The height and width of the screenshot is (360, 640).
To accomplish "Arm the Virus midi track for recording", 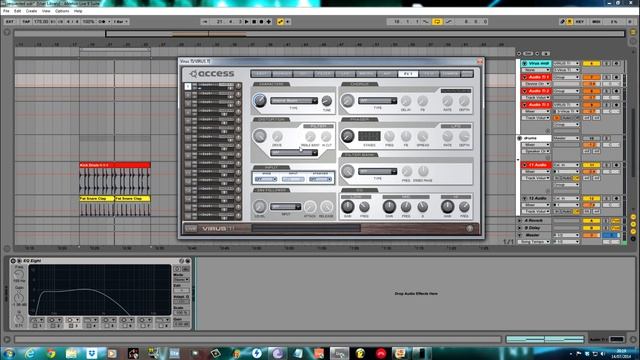I will point(616,64).
